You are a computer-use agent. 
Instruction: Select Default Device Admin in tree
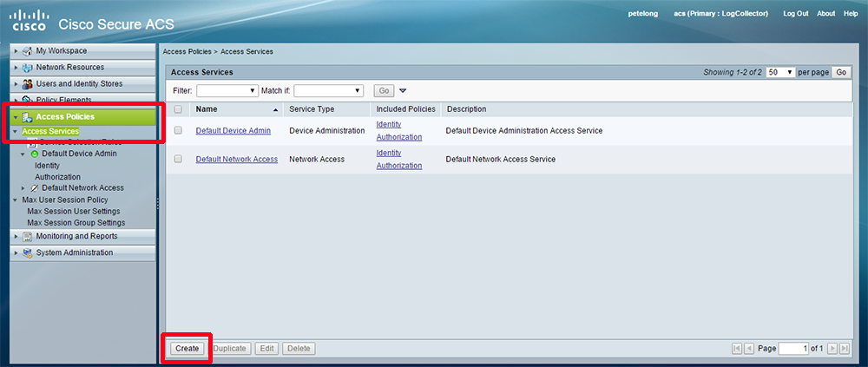79,154
